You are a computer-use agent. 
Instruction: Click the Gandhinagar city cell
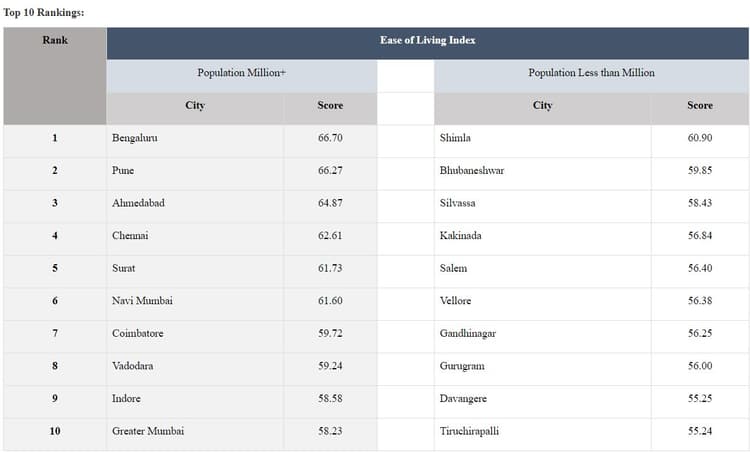(x=467, y=334)
